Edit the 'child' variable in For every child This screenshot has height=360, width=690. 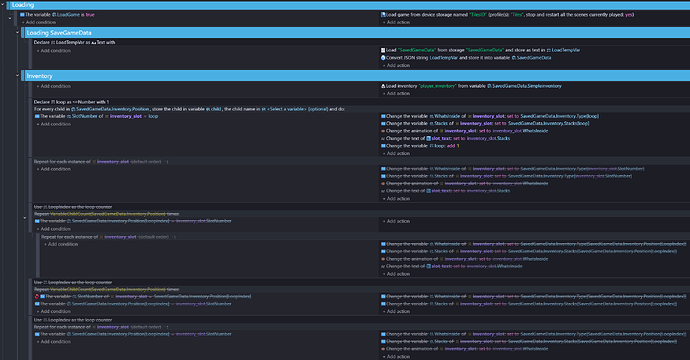click(x=214, y=109)
